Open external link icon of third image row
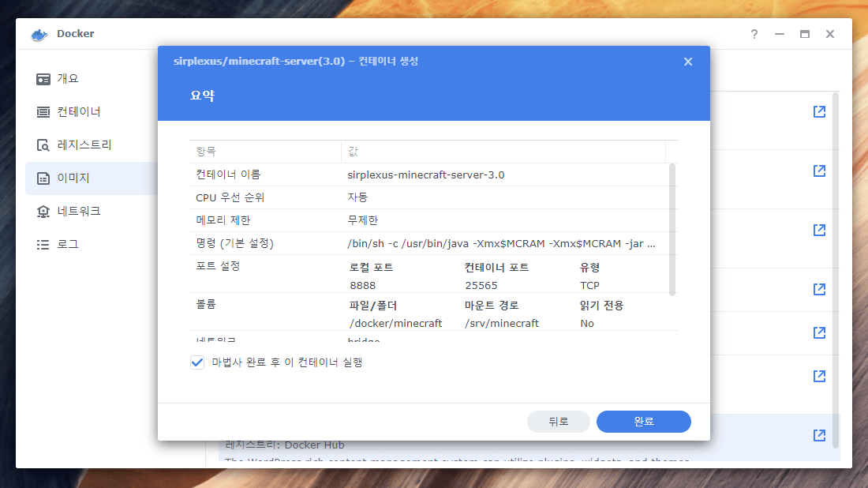 click(819, 230)
